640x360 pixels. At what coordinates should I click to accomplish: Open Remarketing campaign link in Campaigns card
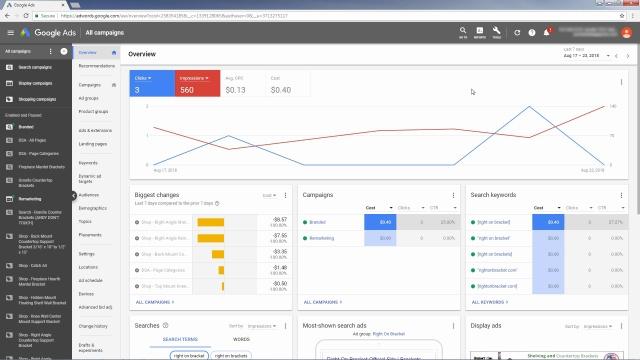[321, 238]
